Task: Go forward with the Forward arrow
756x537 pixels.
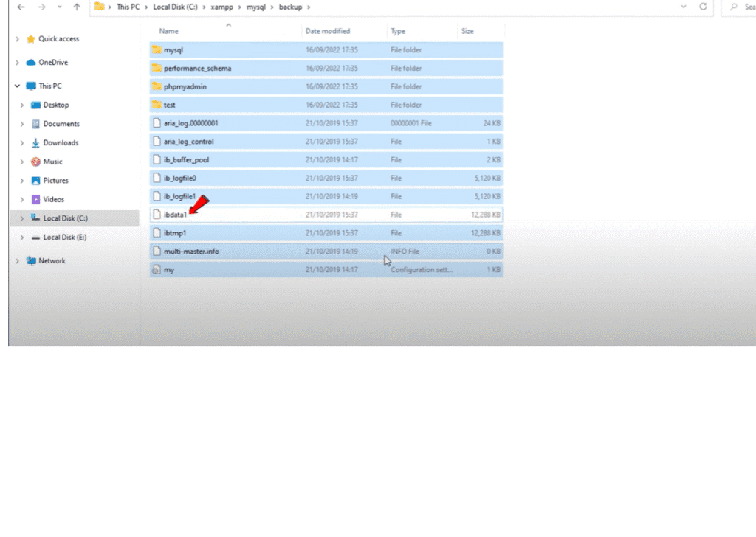Action: (41, 7)
